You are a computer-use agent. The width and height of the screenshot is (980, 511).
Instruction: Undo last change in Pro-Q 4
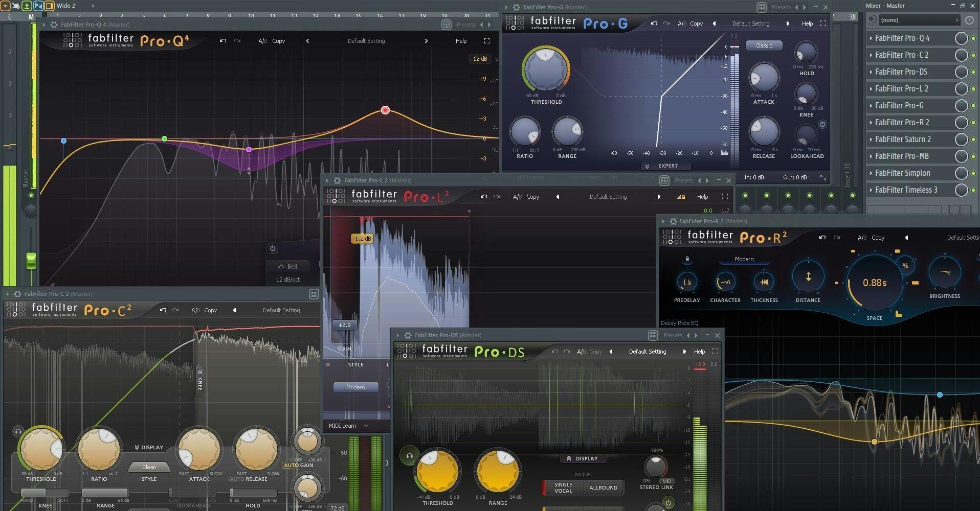point(223,41)
